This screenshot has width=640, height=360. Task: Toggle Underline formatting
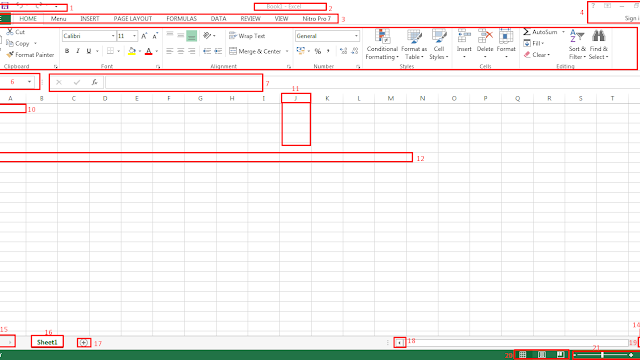[x=89, y=51]
